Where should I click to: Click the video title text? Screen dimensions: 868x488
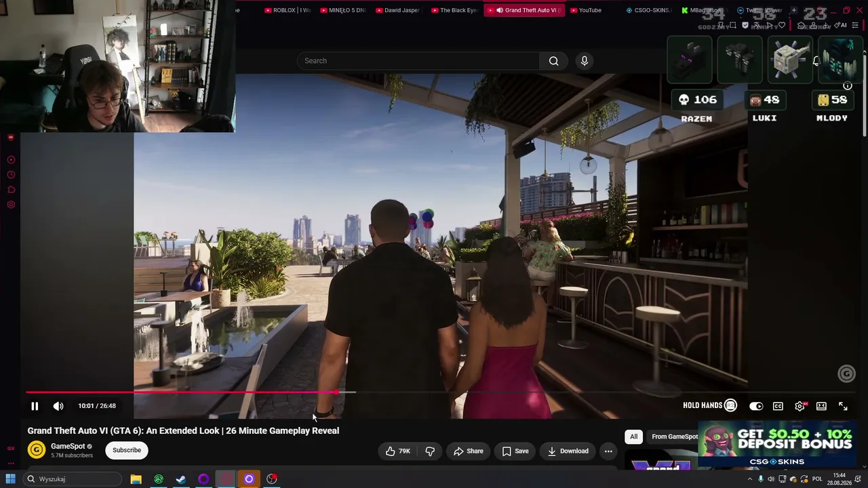183,430
